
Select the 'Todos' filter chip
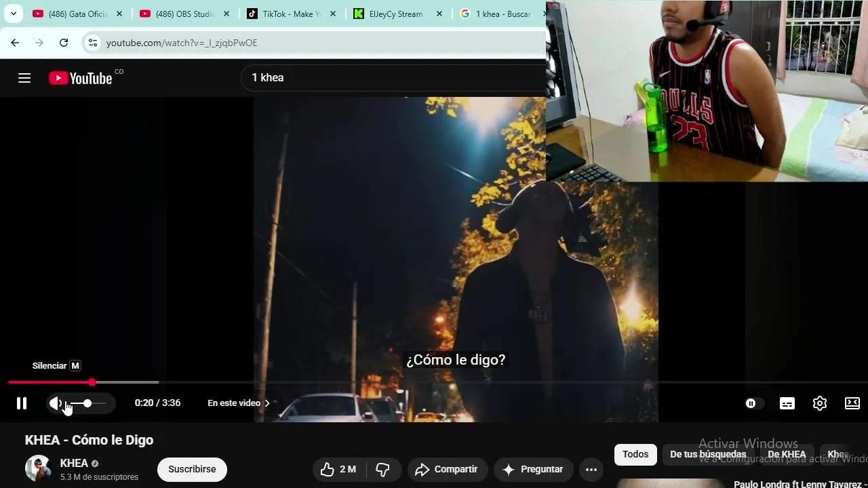pyautogui.click(x=635, y=454)
